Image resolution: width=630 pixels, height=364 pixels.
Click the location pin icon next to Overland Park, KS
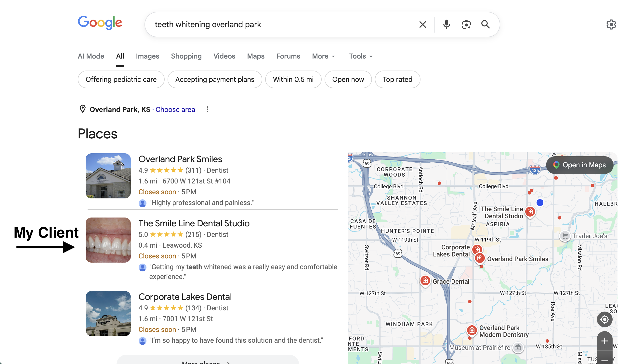(x=83, y=109)
